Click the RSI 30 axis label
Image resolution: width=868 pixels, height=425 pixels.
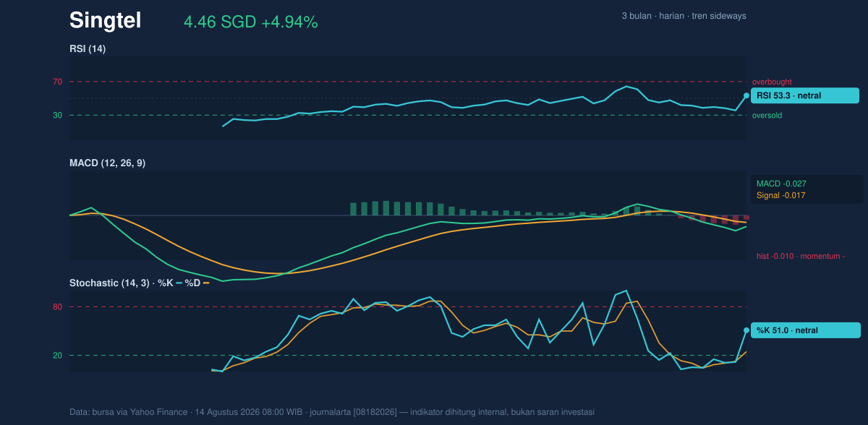click(x=58, y=115)
